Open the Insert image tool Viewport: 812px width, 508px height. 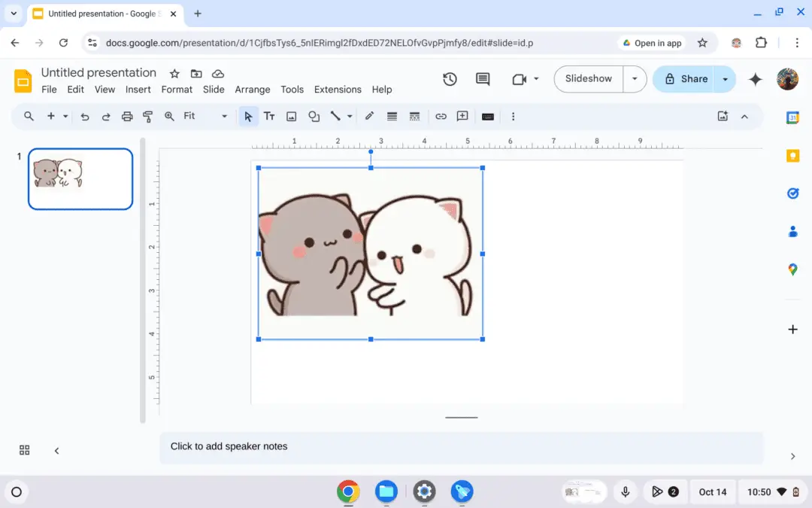click(290, 116)
